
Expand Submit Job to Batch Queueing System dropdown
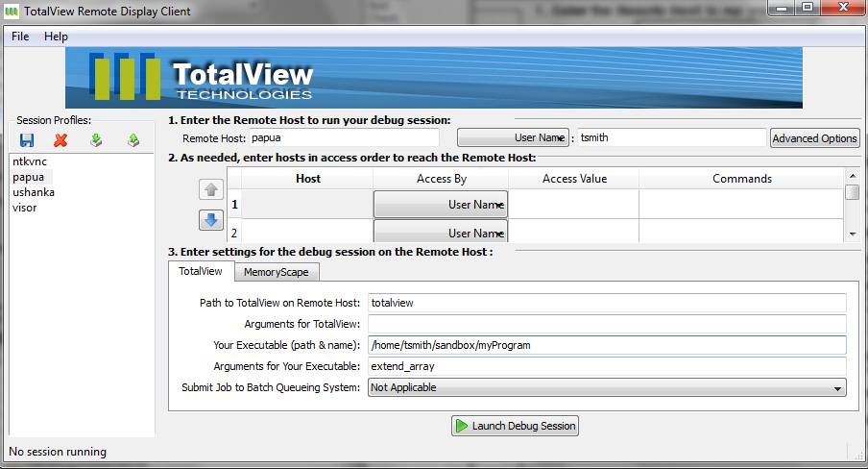click(607, 387)
